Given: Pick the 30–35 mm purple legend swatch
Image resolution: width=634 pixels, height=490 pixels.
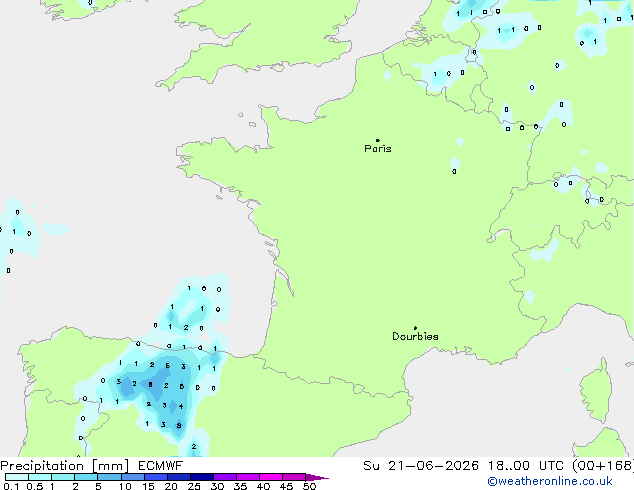Looking at the screenshot, I should coord(224,477).
